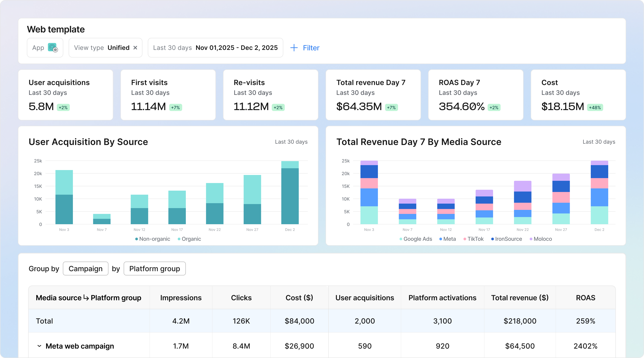This screenshot has height=358, width=644.
Task: Remove the Unified view type filter
Action: (135, 47)
